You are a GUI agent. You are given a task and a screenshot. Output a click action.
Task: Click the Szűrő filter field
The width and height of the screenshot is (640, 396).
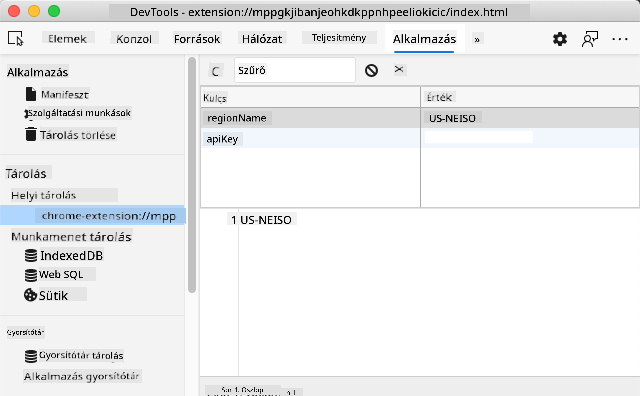click(295, 70)
